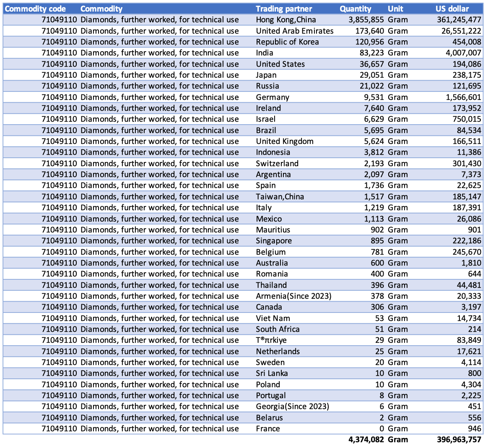Click the United Arab Emirates cell
The height and width of the screenshot is (448, 488).
tap(294, 31)
